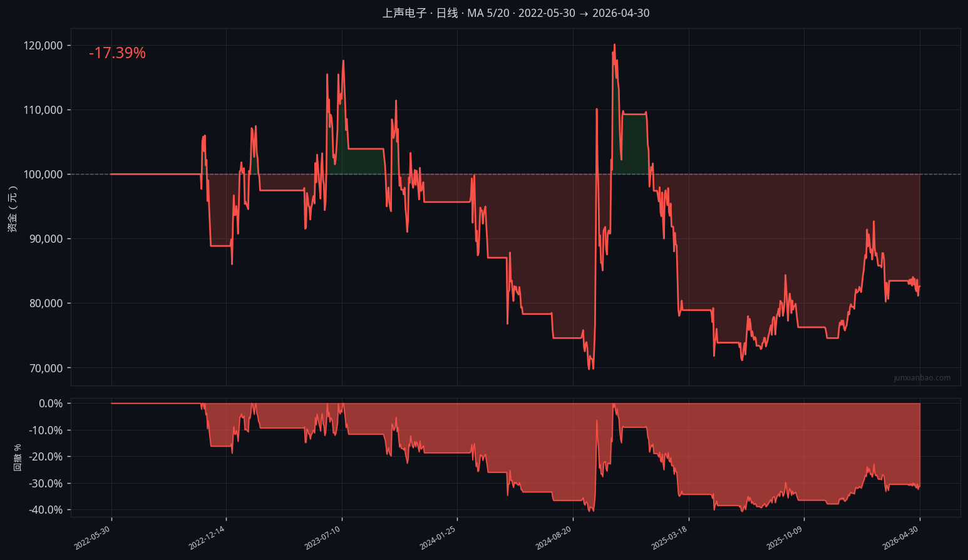Click the 2022-12-14 date label
Screen dimensions: 968x560
207,538
